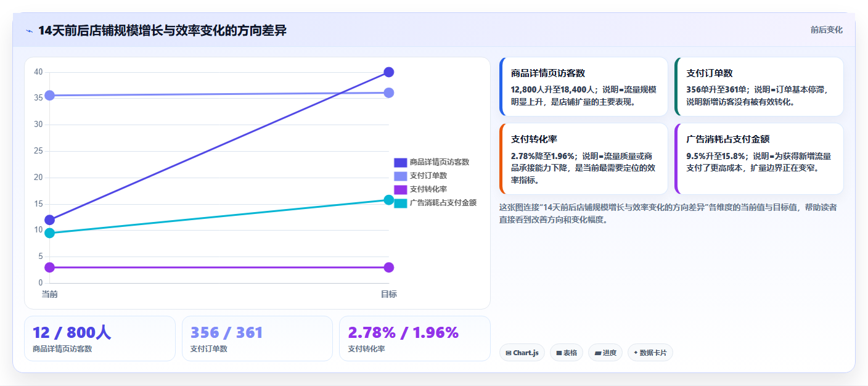
Task: Click 商品详情页访客数 data point at 当前
Action: point(50,220)
